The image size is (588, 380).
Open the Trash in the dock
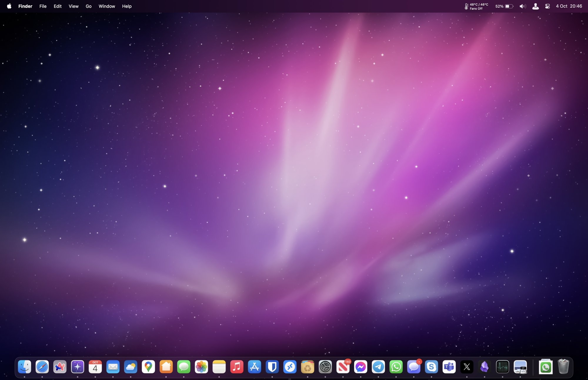pos(563,367)
